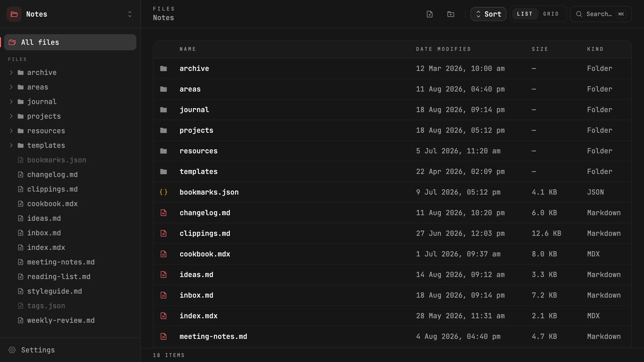Expand the resources folder in sidebar tree
The height and width of the screenshot is (362, 644).
[x=11, y=131]
